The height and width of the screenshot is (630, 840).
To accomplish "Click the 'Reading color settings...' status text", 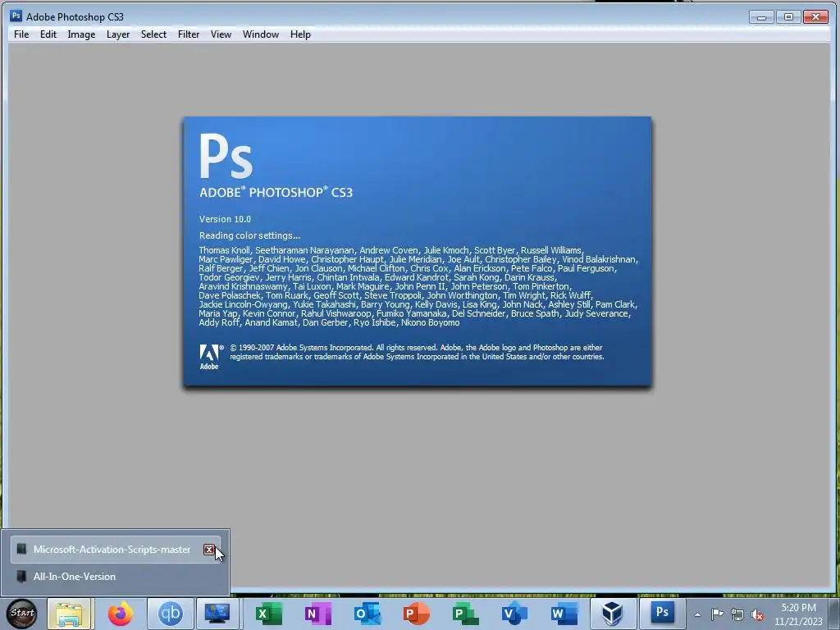I will pos(249,235).
